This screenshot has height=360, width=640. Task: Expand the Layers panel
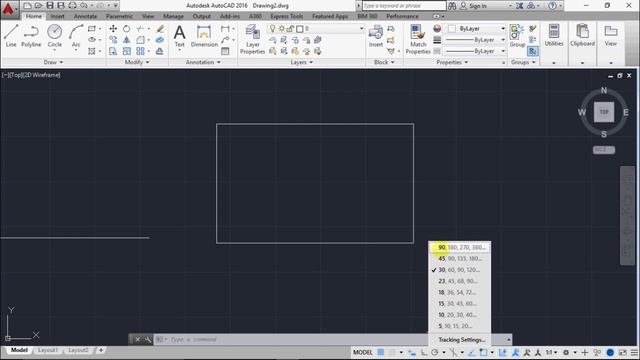[302, 62]
